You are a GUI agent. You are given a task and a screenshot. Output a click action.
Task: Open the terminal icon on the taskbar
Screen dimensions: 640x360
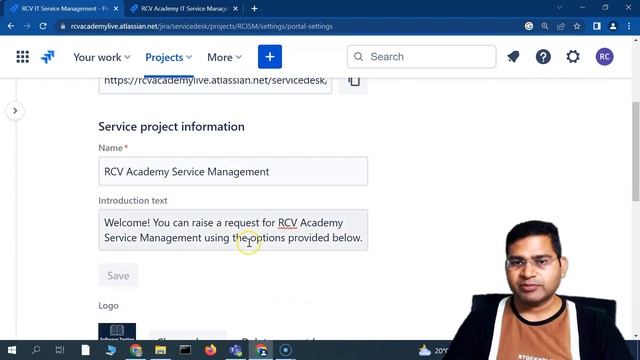tap(185, 350)
